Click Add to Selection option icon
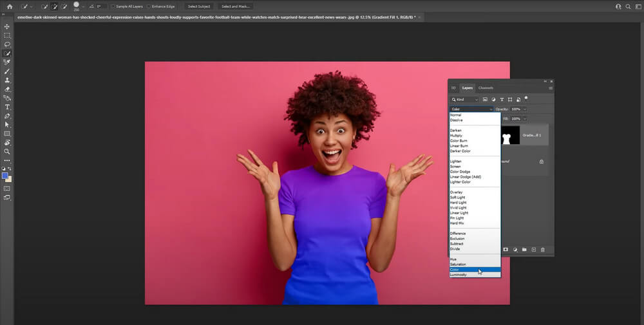 pos(54,6)
